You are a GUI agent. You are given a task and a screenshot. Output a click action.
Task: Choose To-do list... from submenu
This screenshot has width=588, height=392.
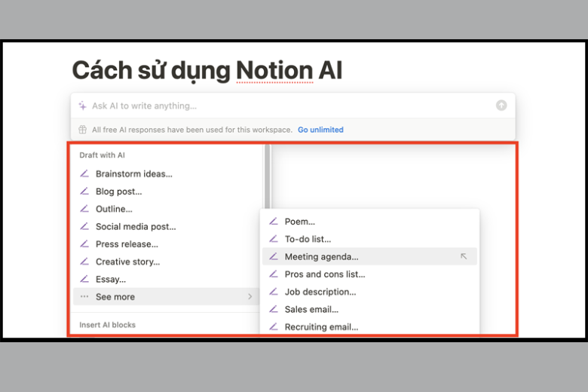coord(369,239)
